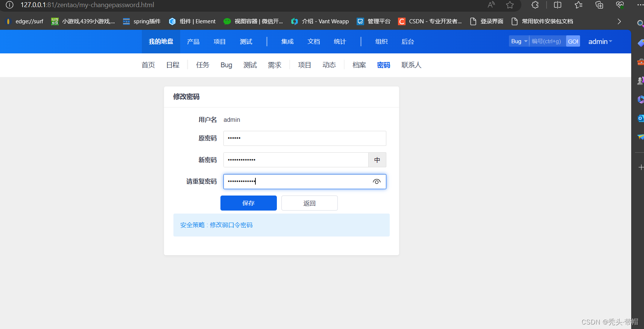This screenshot has width=644, height=329.
Task: Open 视图容器 | 微信开 bookmark
Action: tap(253, 21)
